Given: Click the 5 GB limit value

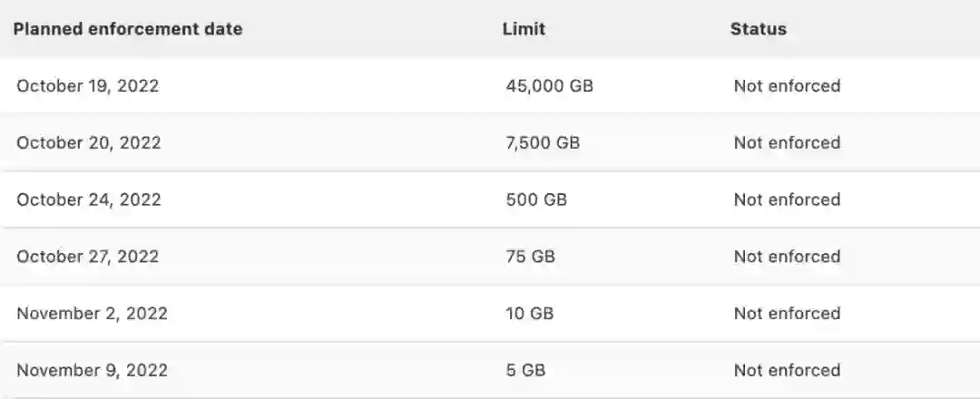Looking at the screenshot, I should tap(526, 370).
